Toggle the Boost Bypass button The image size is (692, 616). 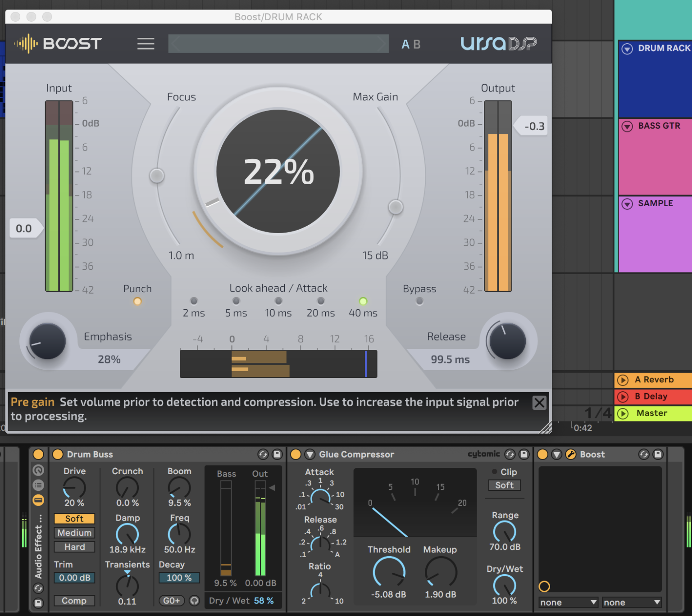419,301
